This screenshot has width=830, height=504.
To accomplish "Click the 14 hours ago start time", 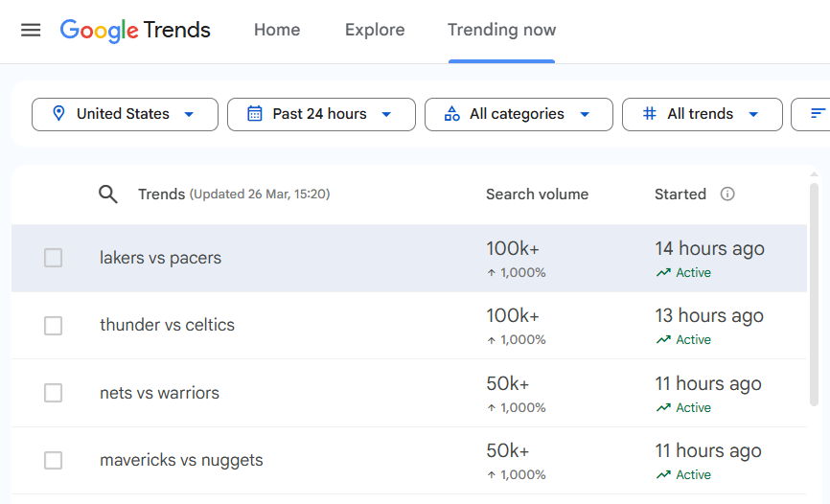I will tap(710, 248).
